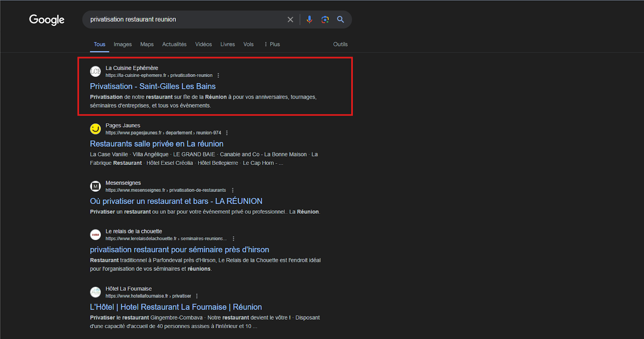Switch to the Vols tab
Image resolution: width=644 pixels, height=339 pixels.
(x=248, y=44)
